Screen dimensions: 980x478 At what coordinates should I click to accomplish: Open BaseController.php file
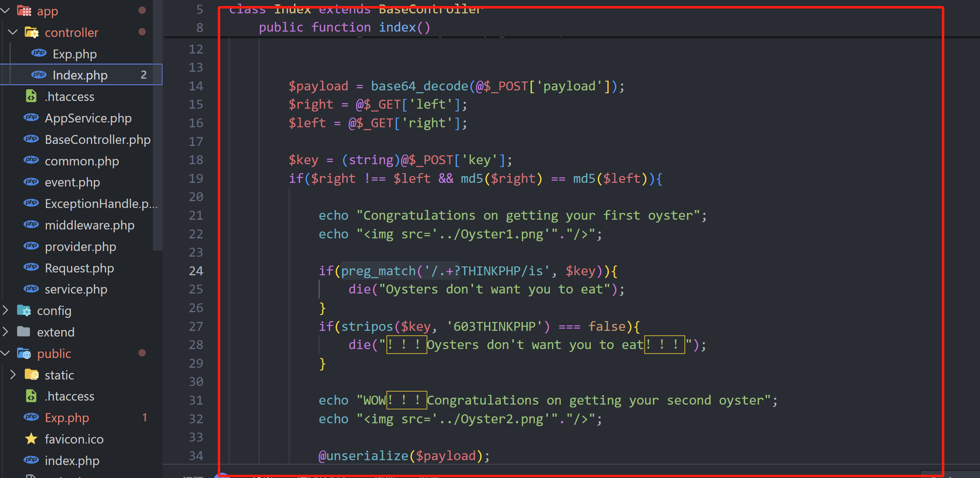pyautogui.click(x=98, y=139)
